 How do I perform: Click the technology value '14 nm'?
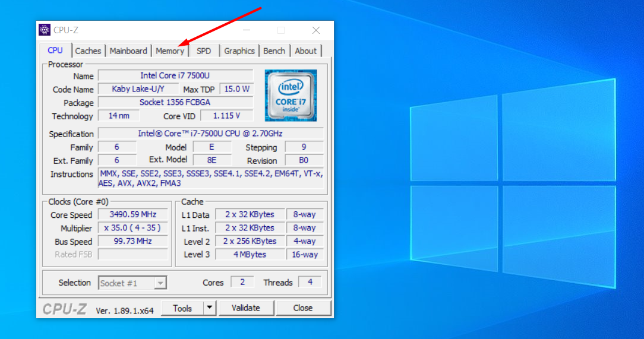119,116
